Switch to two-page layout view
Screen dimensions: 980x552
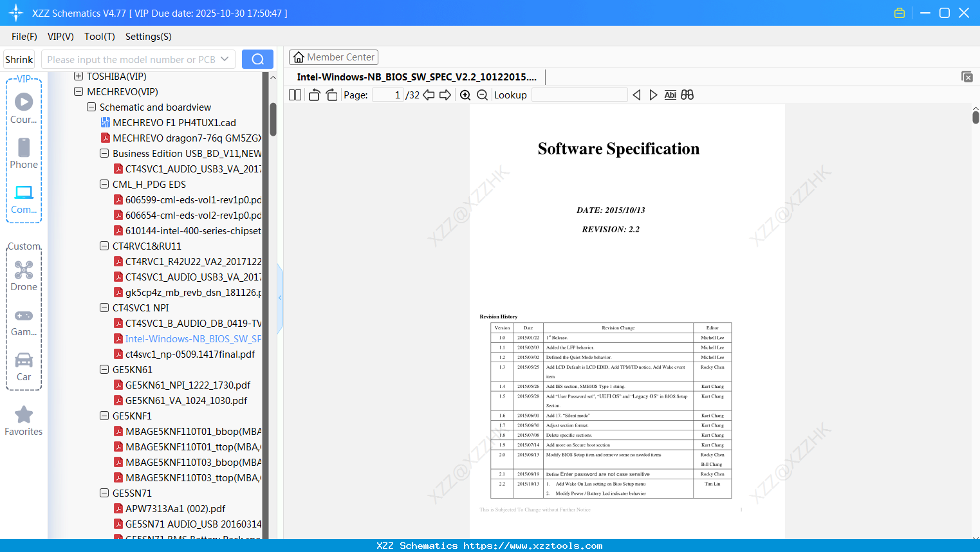coord(295,95)
